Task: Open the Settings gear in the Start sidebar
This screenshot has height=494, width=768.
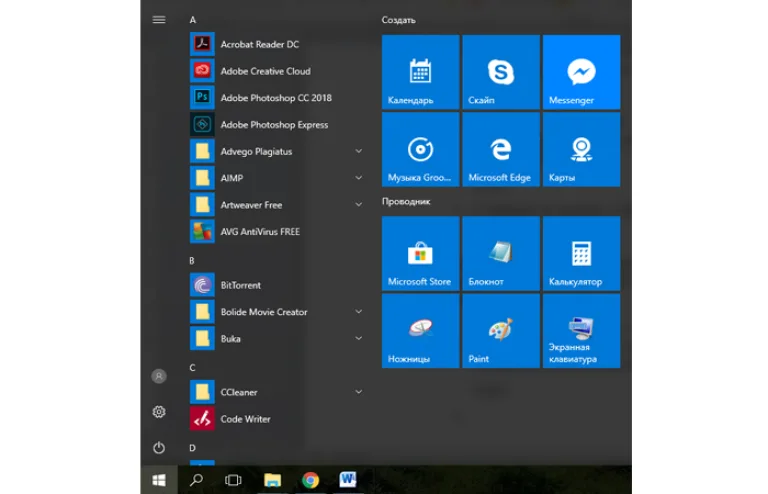Action: [159, 412]
